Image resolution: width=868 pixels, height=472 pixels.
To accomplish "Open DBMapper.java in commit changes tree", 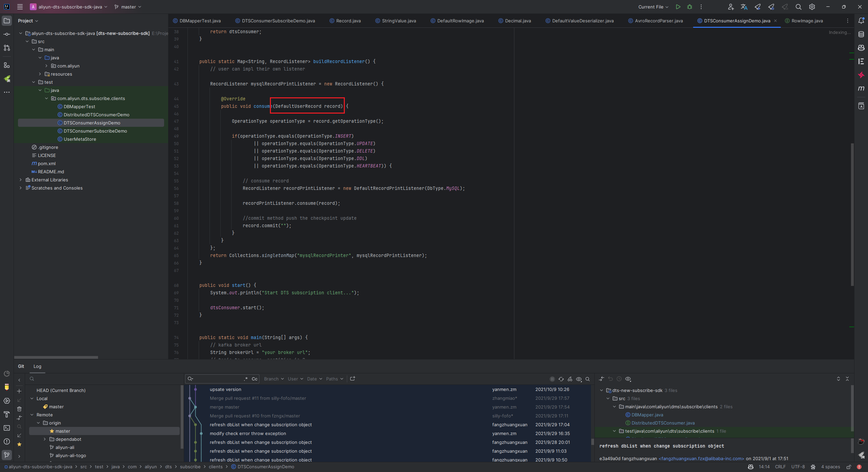I will tap(647, 415).
